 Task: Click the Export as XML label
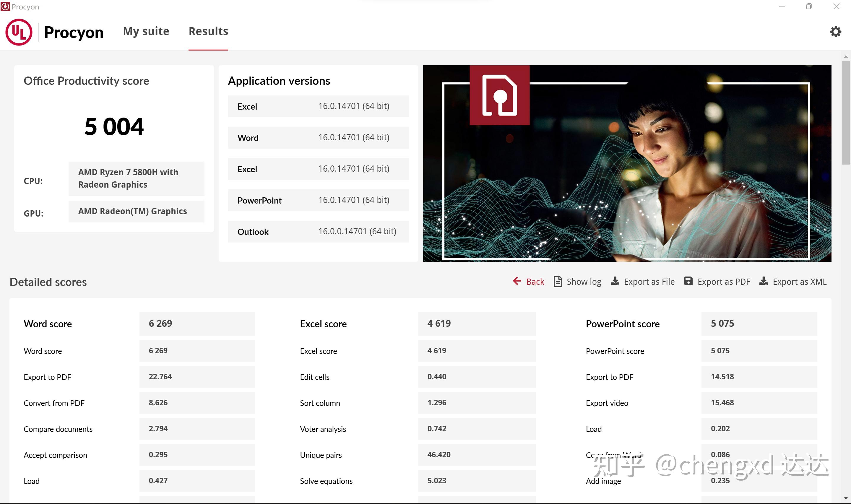click(x=799, y=282)
